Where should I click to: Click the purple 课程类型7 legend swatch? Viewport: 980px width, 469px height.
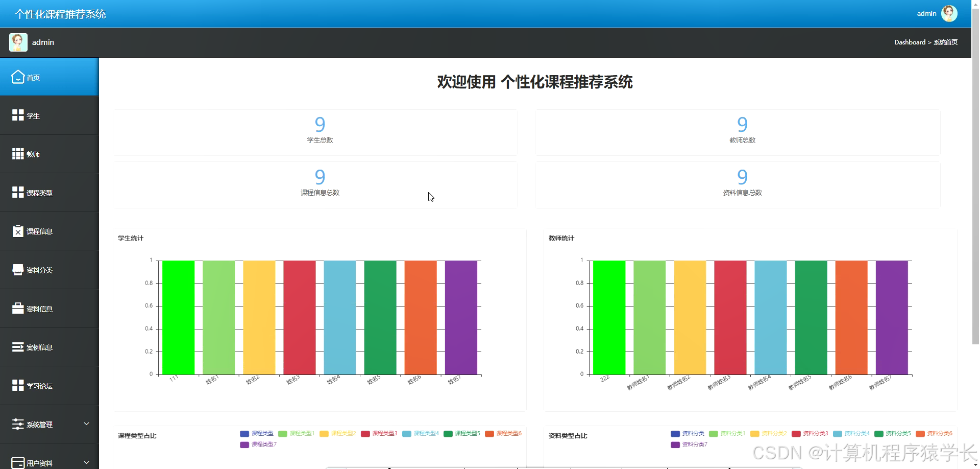coord(244,444)
